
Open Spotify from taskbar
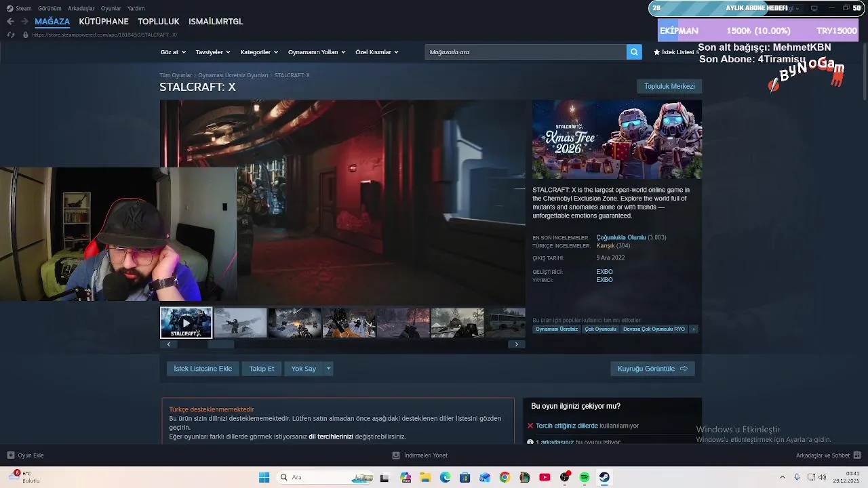[585, 477]
